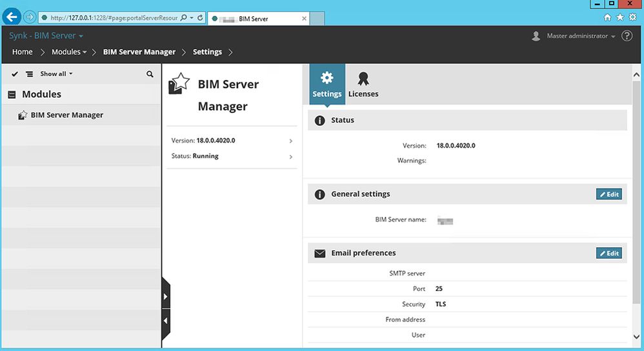The image size is (644, 351).
Task: Click the scrollbar up arrow
Action: [636, 75]
